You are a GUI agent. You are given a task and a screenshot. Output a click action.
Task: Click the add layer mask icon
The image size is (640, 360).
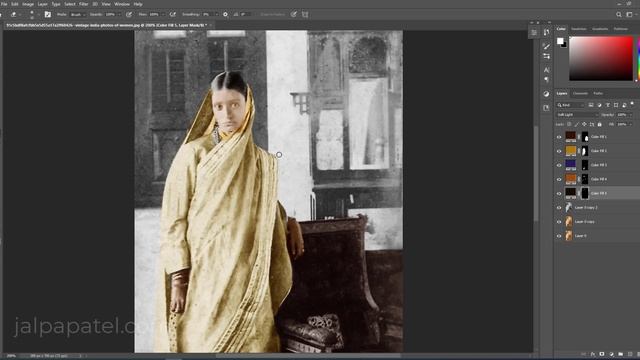[x=602, y=354]
